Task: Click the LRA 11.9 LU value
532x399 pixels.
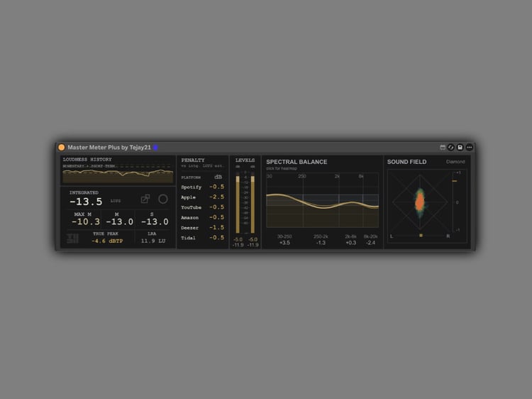Action: pyautogui.click(x=153, y=241)
